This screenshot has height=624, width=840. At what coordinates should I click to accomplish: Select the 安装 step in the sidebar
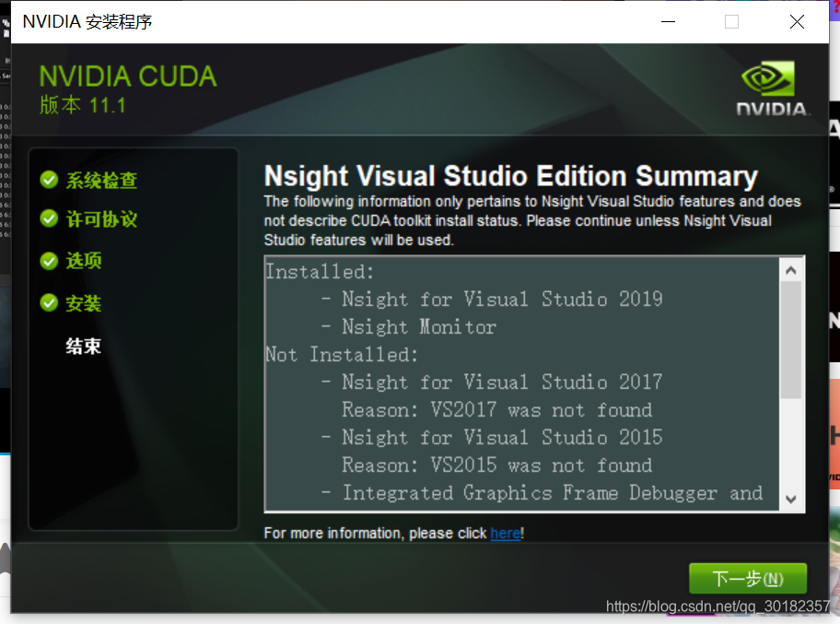(x=83, y=302)
